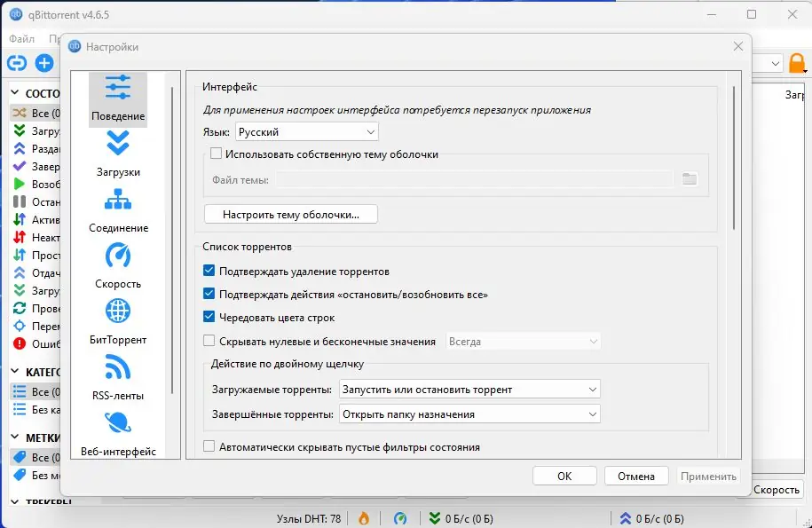
Task: Select the blue Раздаются seeding filter icon
Action: tap(20, 148)
